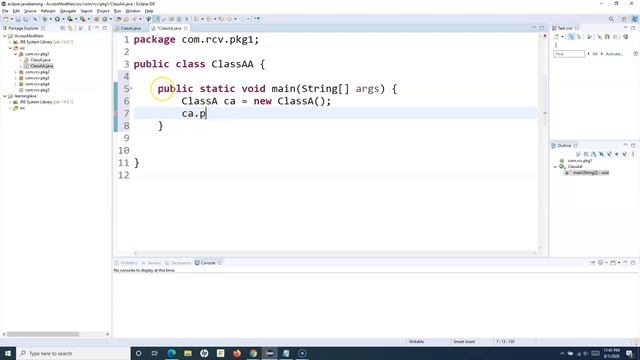Select the Java perspective icon
Image resolution: width=640 pixels, height=360 pixels.
[x=635, y=19]
